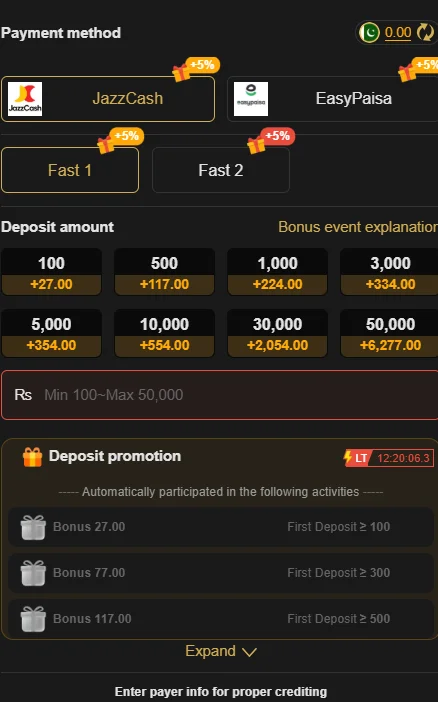The height and width of the screenshot is (702, 438).
Task: Choose the Fast 2 channel
Action: [221, 170]
